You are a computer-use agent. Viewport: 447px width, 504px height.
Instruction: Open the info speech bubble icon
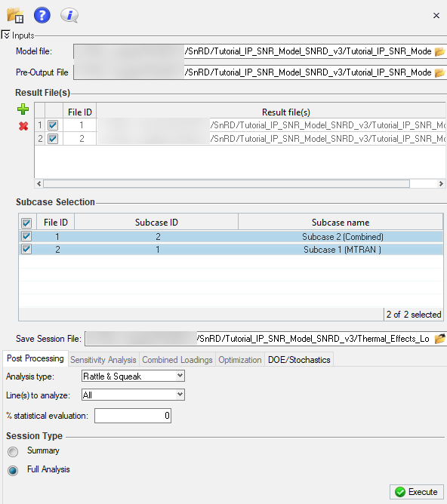(69, 15)
